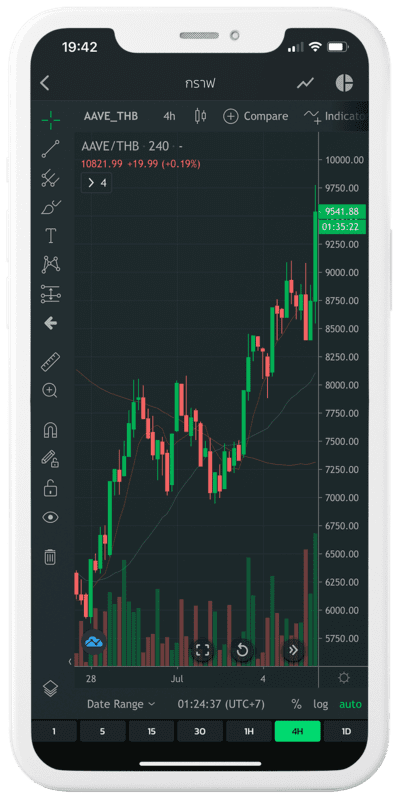Expand the collapsed indicator legend showing 4

tap(97, 183)
